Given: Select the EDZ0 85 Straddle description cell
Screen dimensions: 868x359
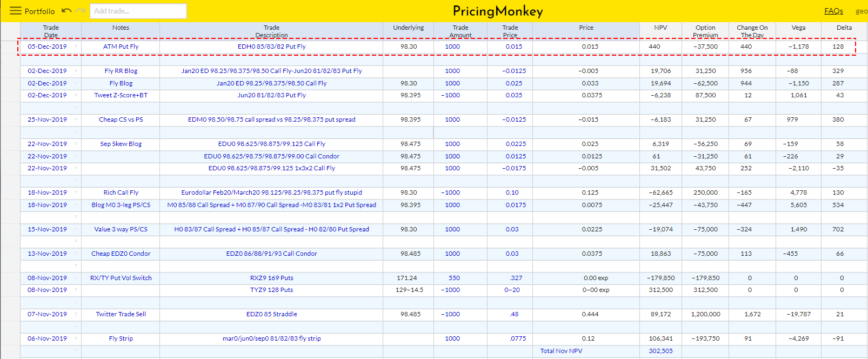Looking at the screenshot, I should [271, 314].
